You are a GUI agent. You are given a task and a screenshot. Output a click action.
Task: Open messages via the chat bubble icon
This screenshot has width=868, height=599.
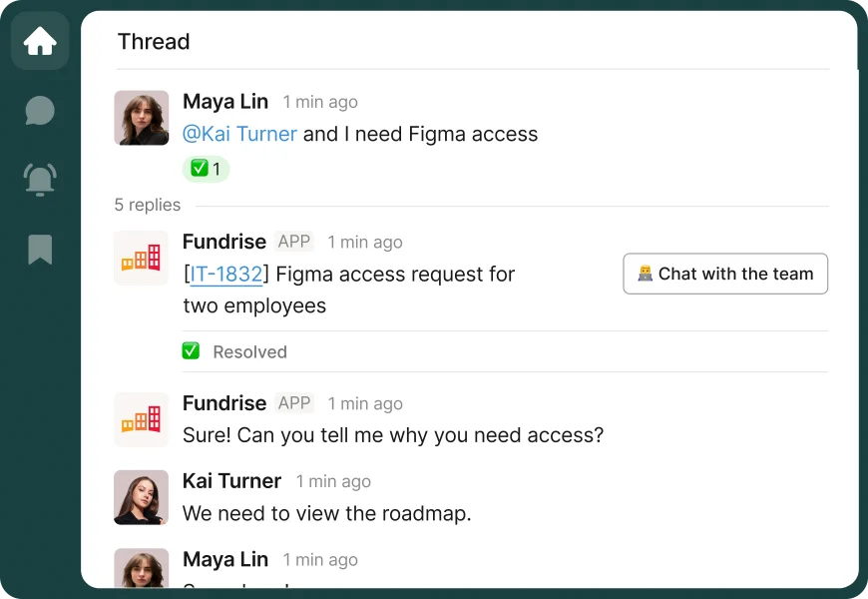[x=39, y=111]
